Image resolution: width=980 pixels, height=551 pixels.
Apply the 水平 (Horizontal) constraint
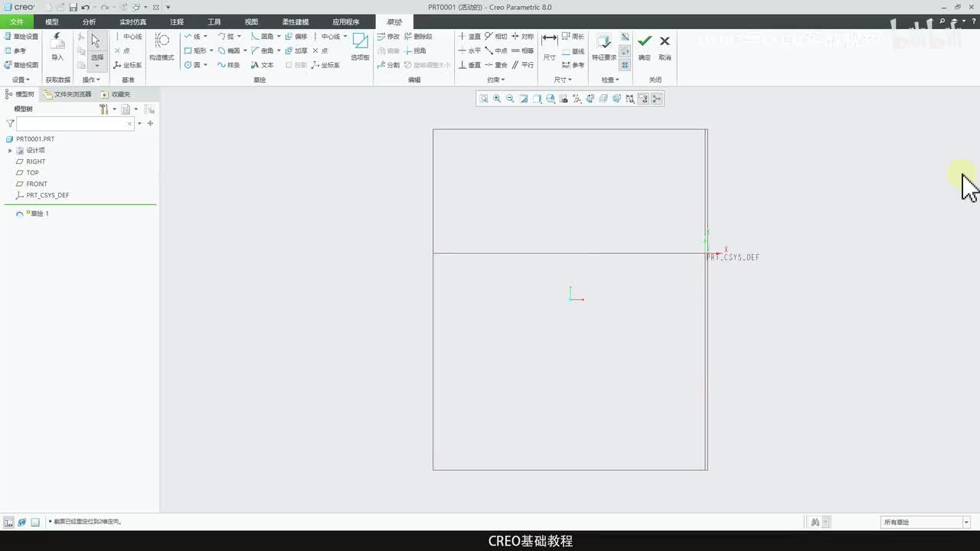(x=469, y=51)
